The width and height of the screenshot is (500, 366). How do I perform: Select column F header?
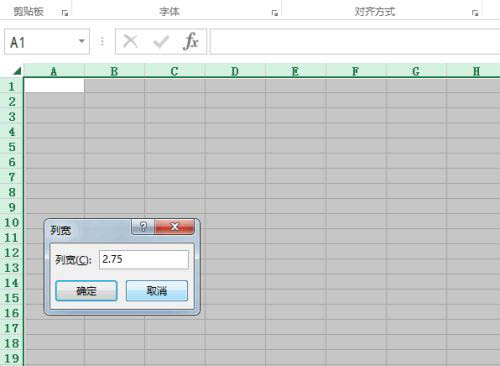pos(356,71)
